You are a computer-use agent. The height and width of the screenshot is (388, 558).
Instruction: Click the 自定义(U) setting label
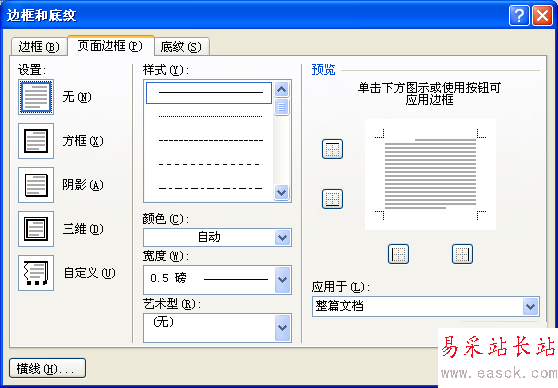89,273
